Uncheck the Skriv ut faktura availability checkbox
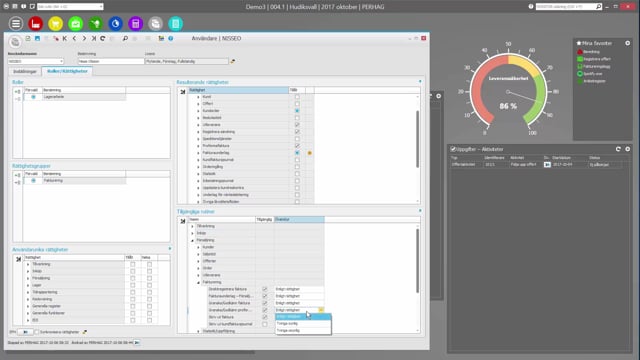The image size is (640, 360). [265, 317]
